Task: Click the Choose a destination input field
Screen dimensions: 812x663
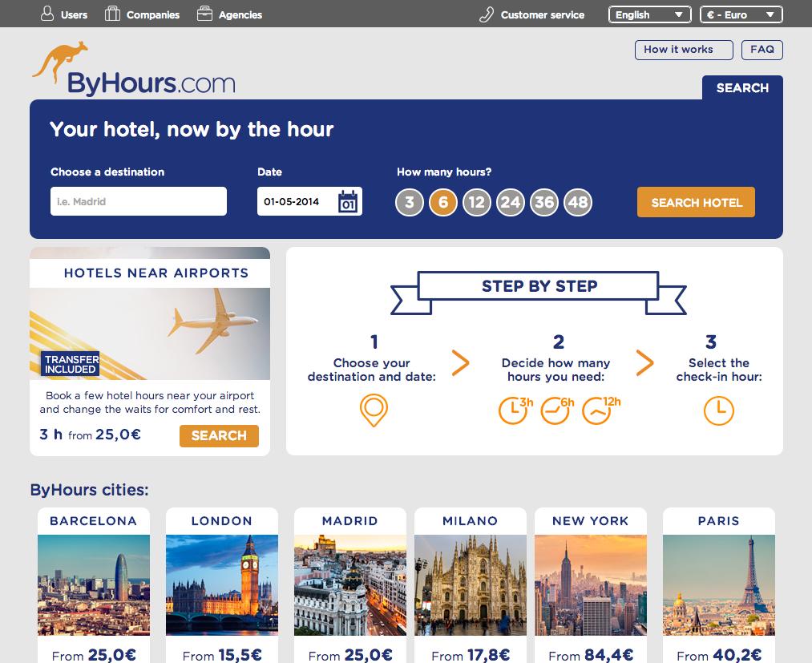Action: point(138,201)
